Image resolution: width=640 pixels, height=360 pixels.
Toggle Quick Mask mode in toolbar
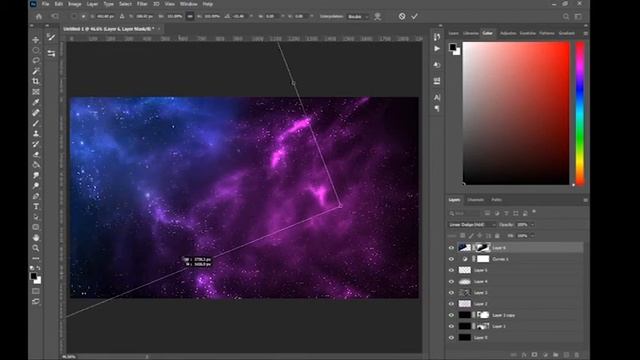coord(36,291)
